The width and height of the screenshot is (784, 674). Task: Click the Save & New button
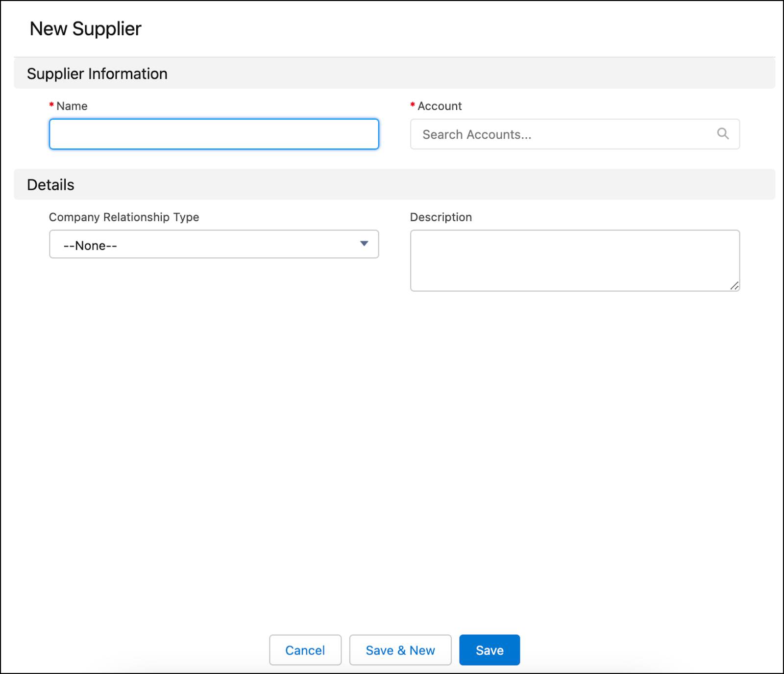(400, 650)
